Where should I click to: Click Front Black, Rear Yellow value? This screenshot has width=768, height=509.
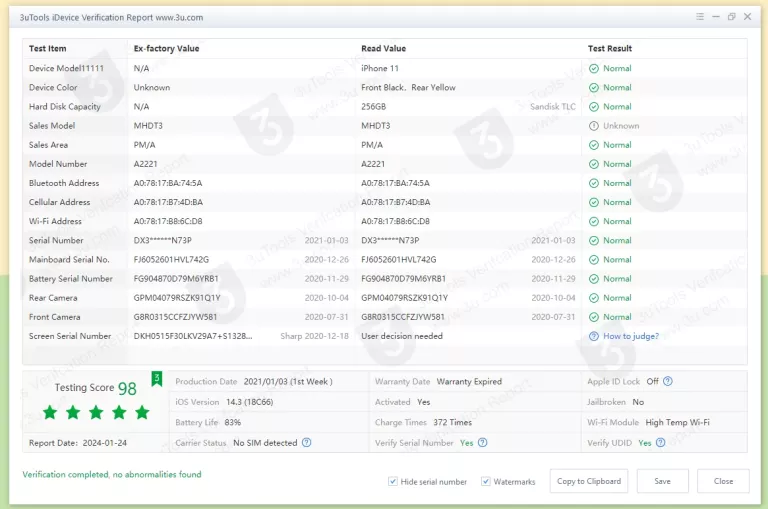click(408, 88)
